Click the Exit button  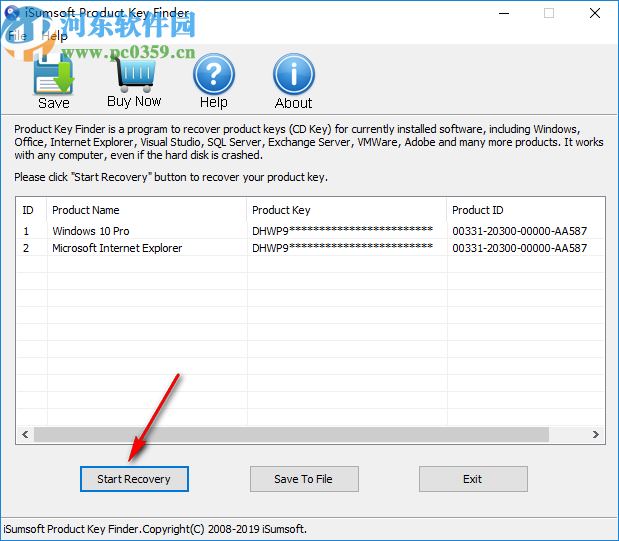click(473, 479)
